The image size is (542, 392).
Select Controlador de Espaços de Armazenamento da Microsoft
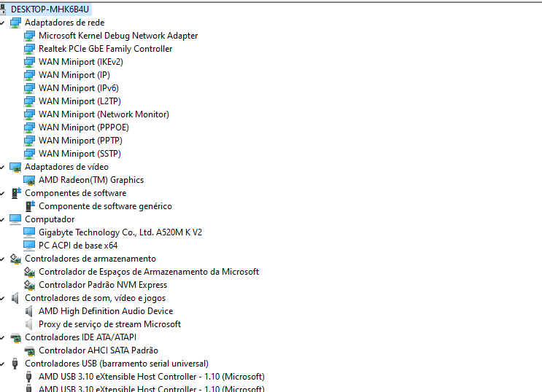[149, 272]
